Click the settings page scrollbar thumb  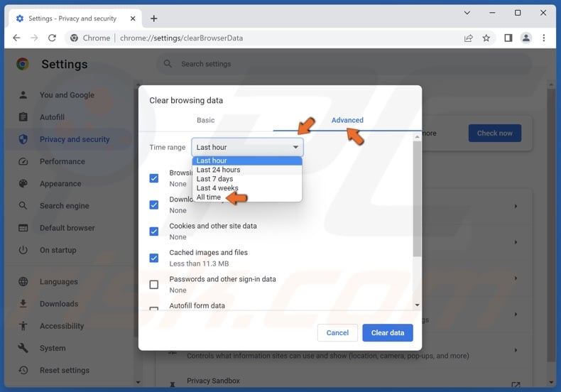(x=551, y=225)
